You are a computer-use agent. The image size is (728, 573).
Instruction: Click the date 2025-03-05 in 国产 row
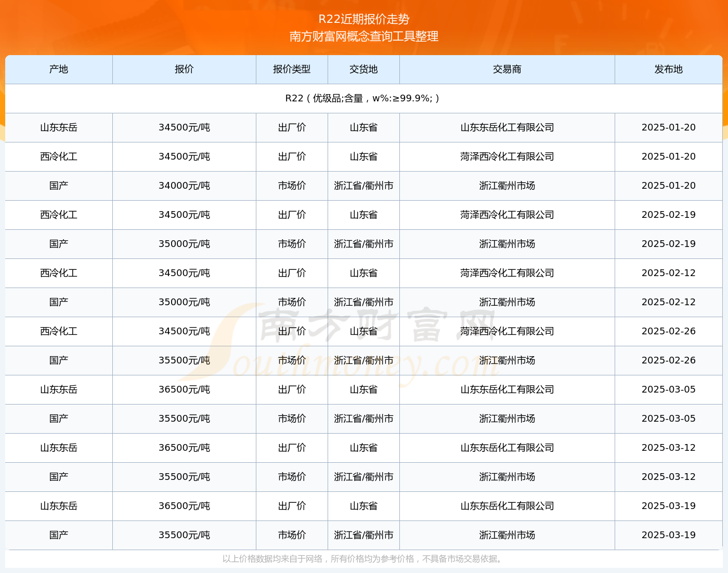[x=668, y=419]
